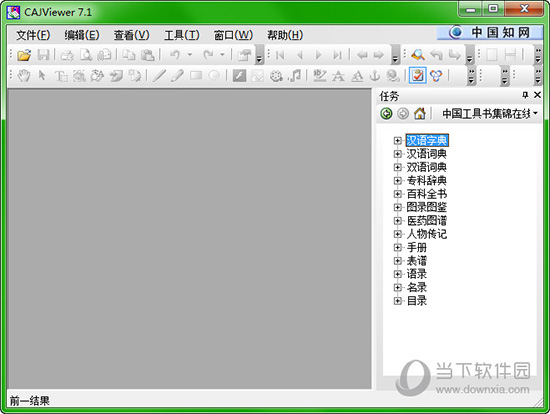Close the 任务 task pane

coord(537,95)
